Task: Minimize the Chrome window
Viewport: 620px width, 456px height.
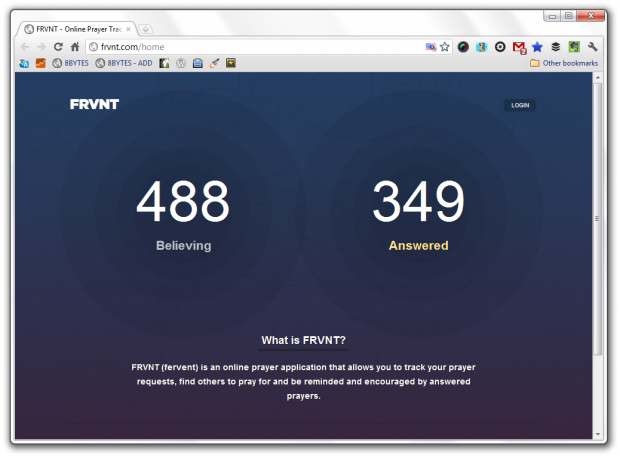Action: click(x=552, y=16)
